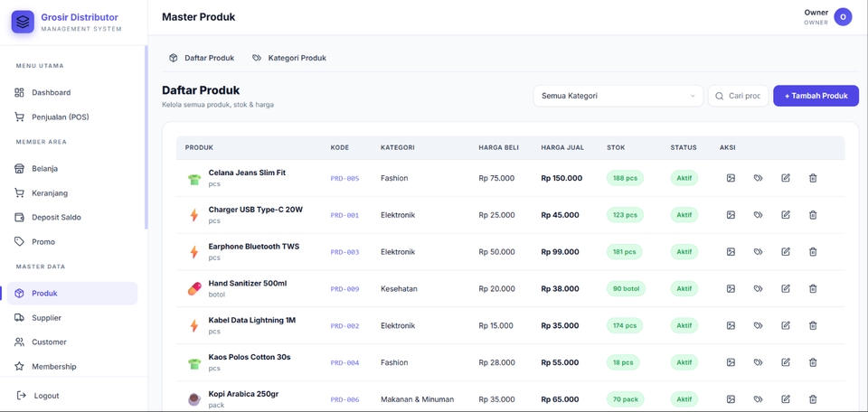This screenshot has height=412, width=868.
Task: Click the green shirt icon for Celana Jeans
Action: (x=193, y=179)
